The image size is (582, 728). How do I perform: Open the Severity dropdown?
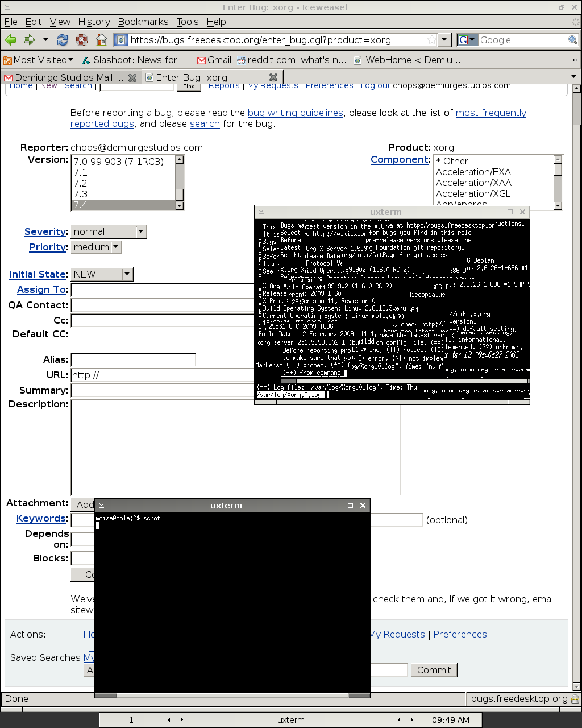141,231
